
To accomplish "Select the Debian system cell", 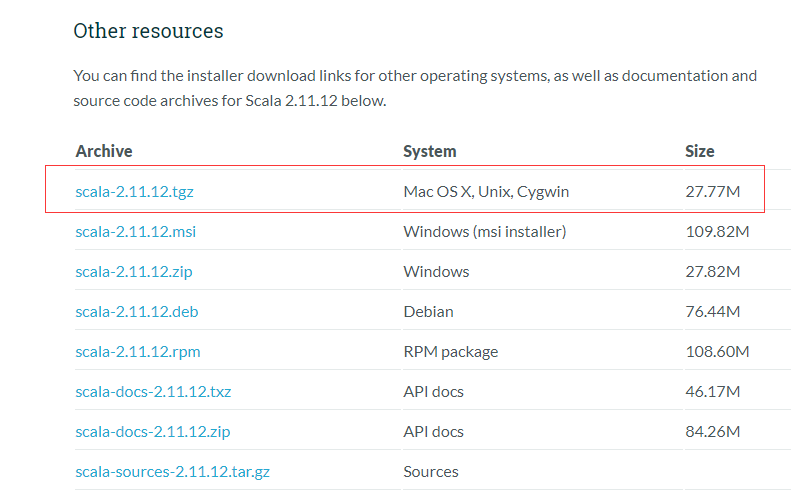I will pyautogui.click(x=428, y=311).
